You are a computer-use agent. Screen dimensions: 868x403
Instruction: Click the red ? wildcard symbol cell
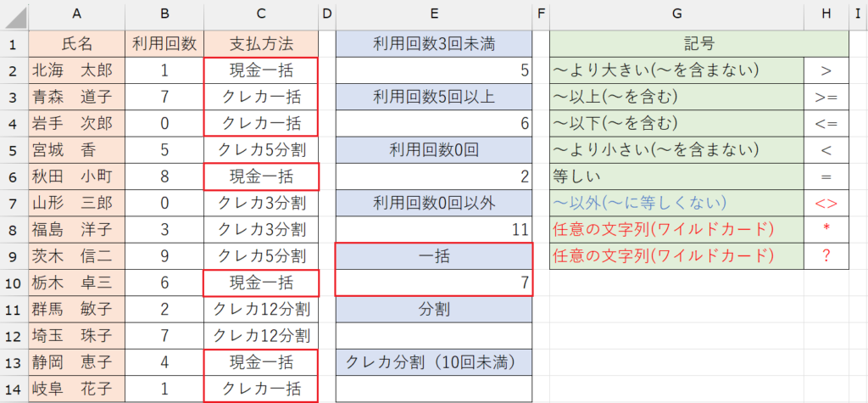826,256
